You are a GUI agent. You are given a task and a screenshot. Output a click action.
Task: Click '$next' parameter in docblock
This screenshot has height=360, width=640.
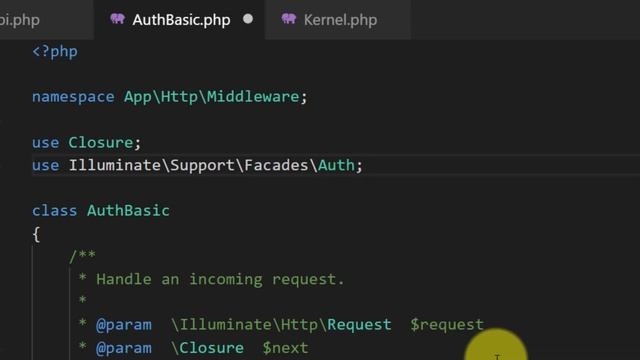click(285, 348)
